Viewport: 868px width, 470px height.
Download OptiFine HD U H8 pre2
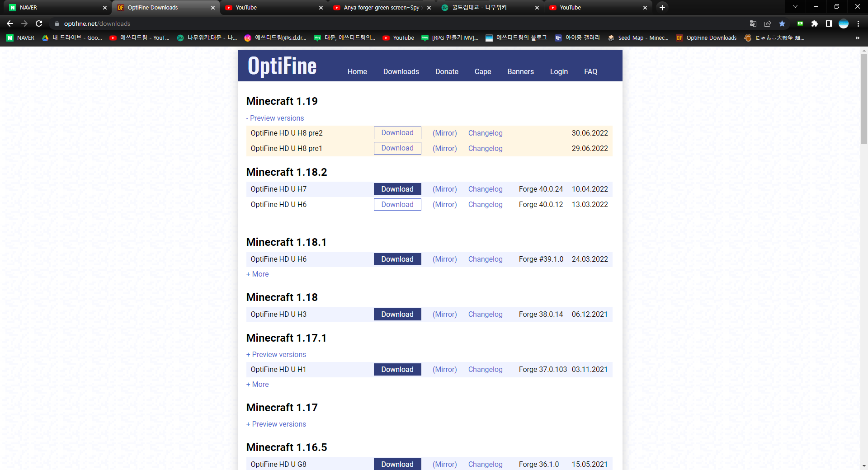coord(397,133)
